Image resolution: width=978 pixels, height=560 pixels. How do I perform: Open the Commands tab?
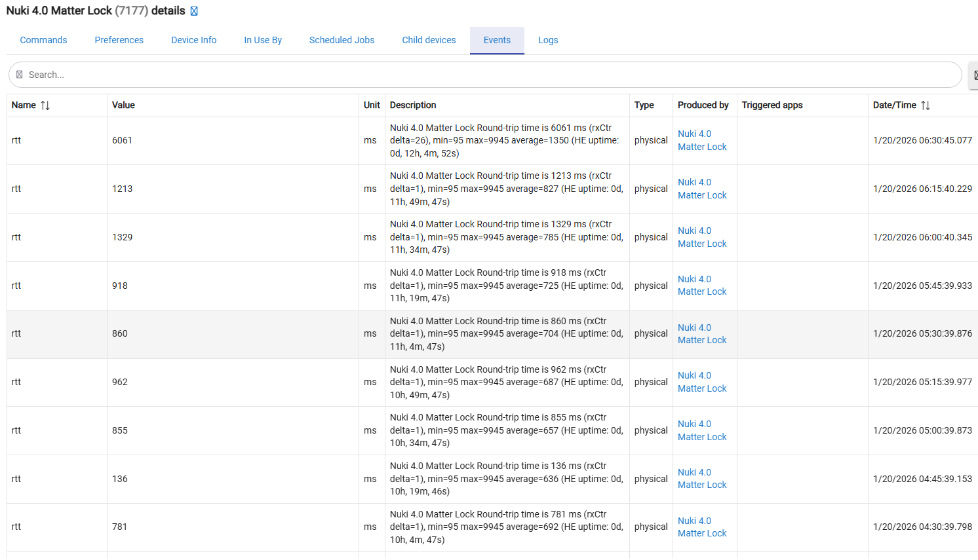coord(43,40)
